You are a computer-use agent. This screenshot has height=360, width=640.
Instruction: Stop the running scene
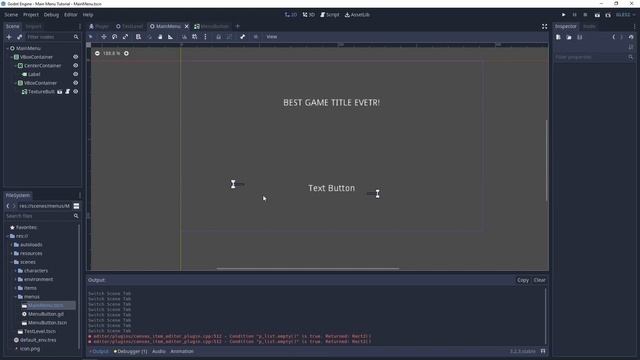(x=585, y=15)
